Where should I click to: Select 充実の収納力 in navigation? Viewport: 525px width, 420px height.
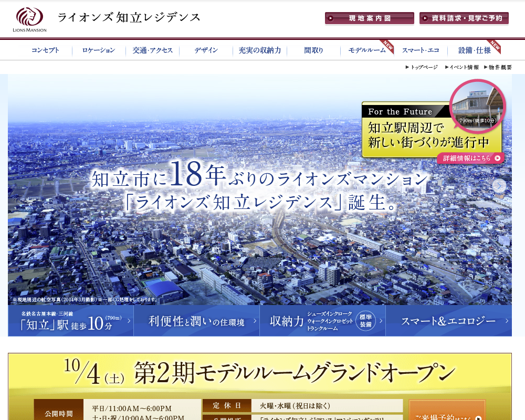click(x=259, y=50)
